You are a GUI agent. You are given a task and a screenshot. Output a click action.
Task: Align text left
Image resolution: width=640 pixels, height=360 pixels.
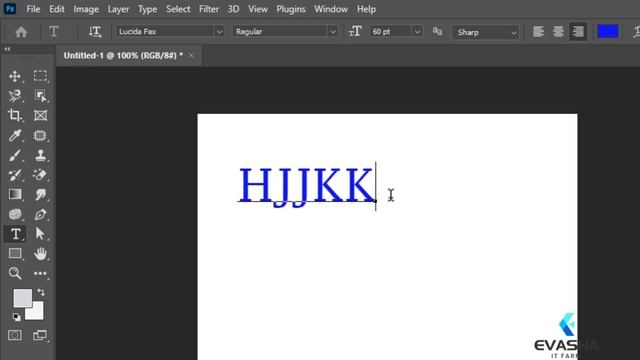click(538, 31)
